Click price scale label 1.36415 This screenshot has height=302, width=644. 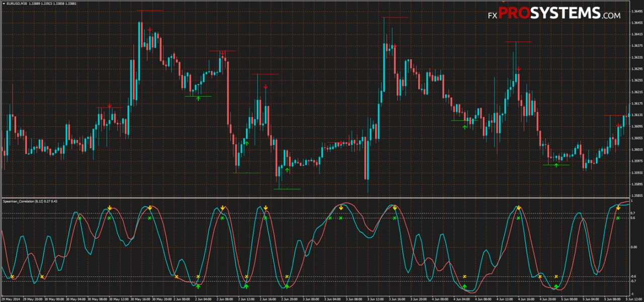tap(636, 34)
